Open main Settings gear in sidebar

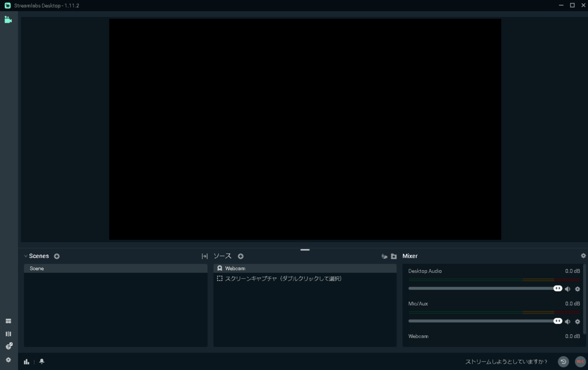[x=8, y=360]
